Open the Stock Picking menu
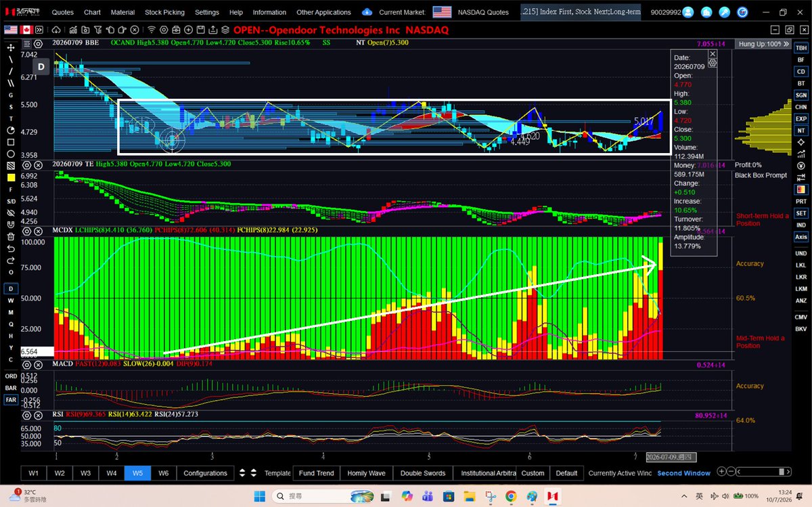Screen dimensions: 812x507 165,12
